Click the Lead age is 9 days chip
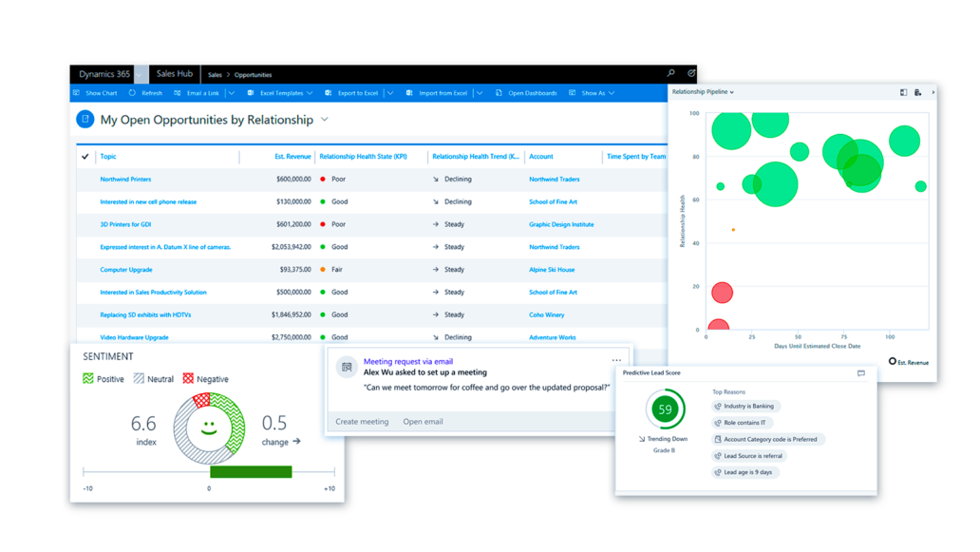This screenshot has width=980, height=552. tap(745, 472)
